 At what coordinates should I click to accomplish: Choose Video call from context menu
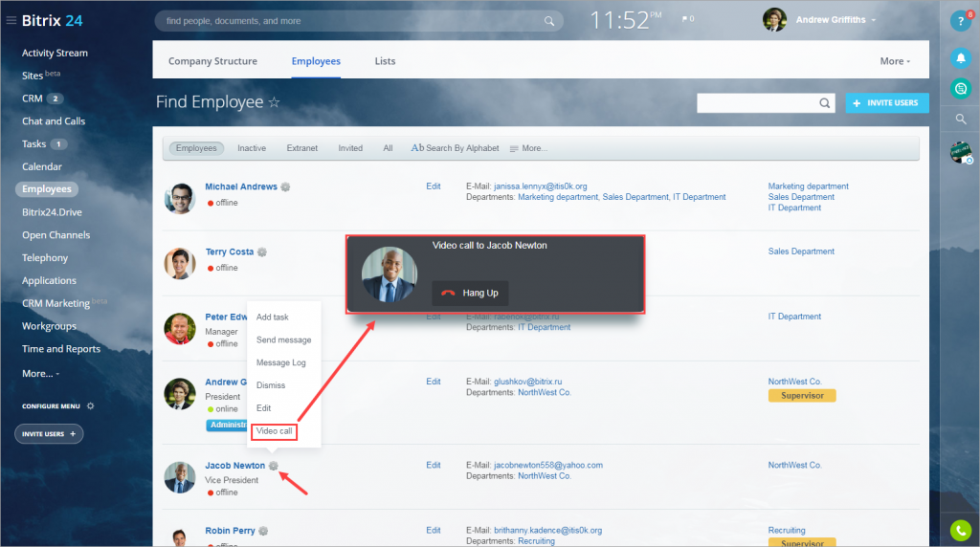tap(274, 431)
